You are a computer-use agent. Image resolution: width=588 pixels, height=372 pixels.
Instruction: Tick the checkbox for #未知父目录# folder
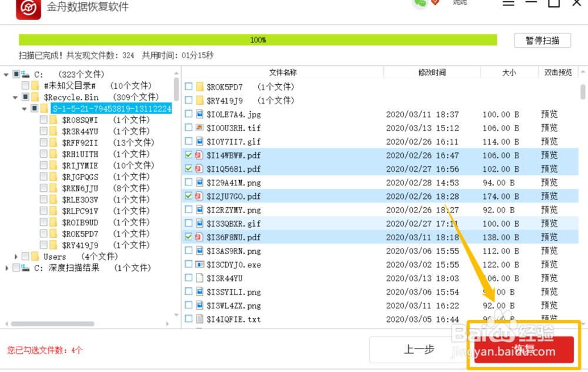[x=25, y=85]
